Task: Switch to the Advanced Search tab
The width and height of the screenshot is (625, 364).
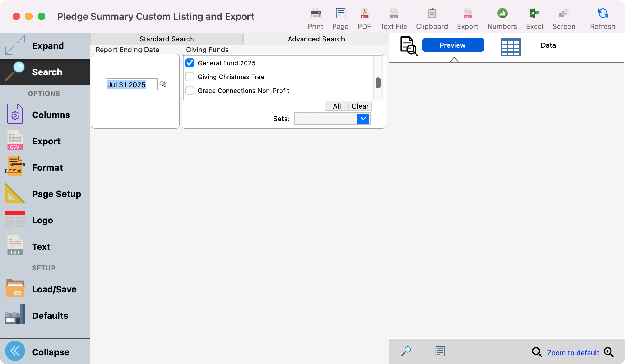Action: [316, 39]
